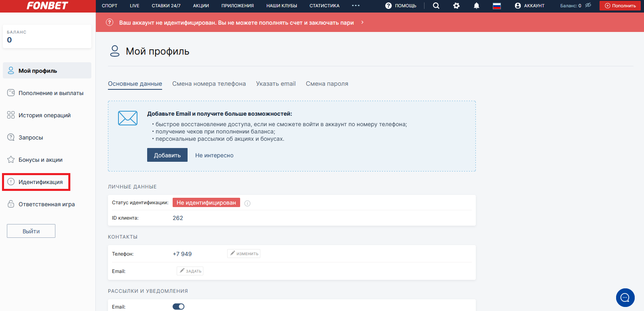Screen dimensions: 644x311
Task: Switch to Смена пароля tab
Action: point(327,84)
